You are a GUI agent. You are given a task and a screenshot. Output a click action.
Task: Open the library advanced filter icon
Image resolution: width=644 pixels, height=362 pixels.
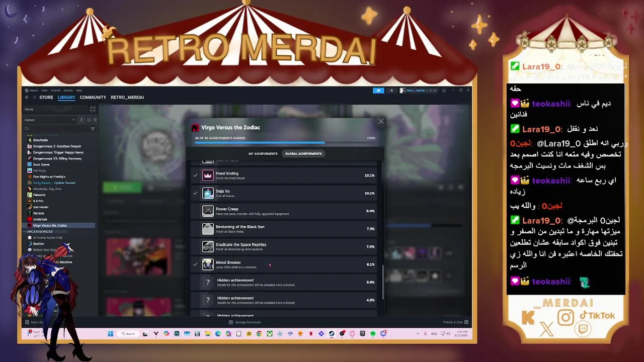[93, 129]
